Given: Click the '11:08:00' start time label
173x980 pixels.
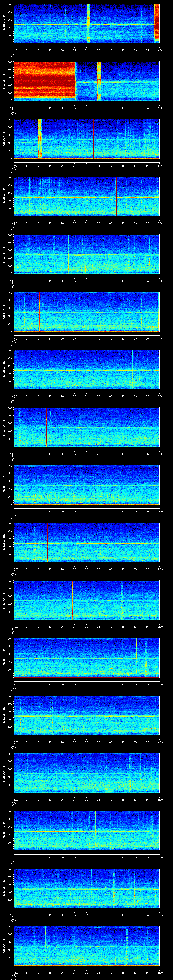Looking at the screenshot, I should (14, 454).
